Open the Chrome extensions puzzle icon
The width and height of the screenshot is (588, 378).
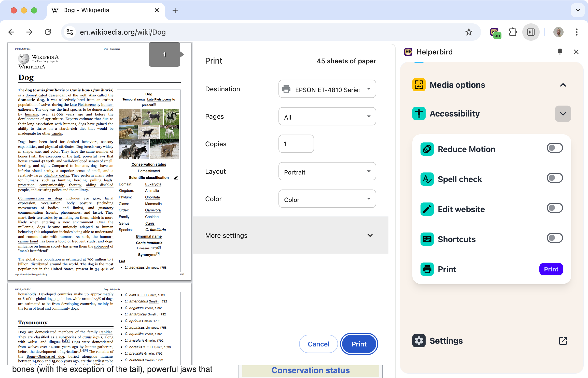513,32
